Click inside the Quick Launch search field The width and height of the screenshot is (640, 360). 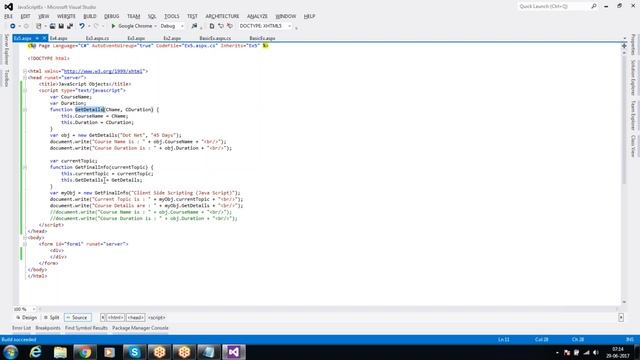coord(553,6)
